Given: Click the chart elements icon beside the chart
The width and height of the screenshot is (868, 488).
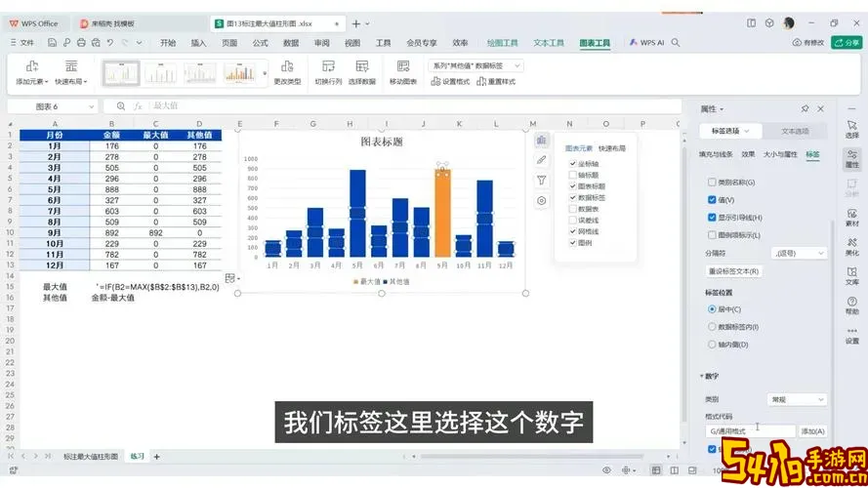Looking at the screenshot, I should coord(541,140).
